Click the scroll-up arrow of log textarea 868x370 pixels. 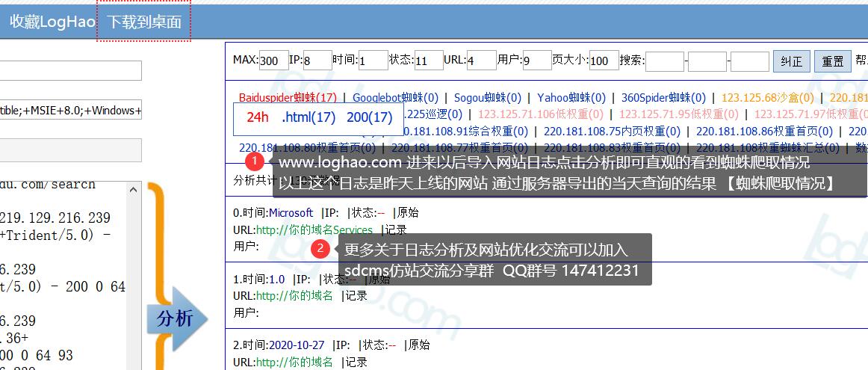coord(134,190)
